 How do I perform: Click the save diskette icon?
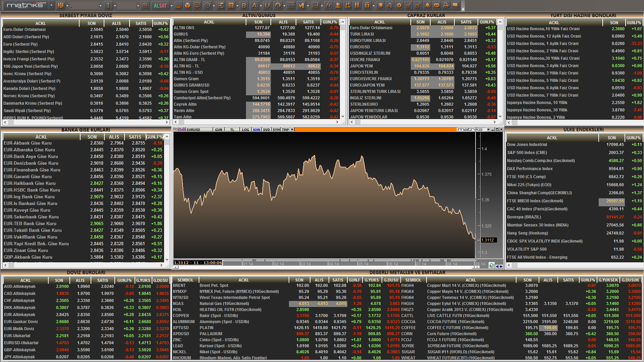point(61,6)
